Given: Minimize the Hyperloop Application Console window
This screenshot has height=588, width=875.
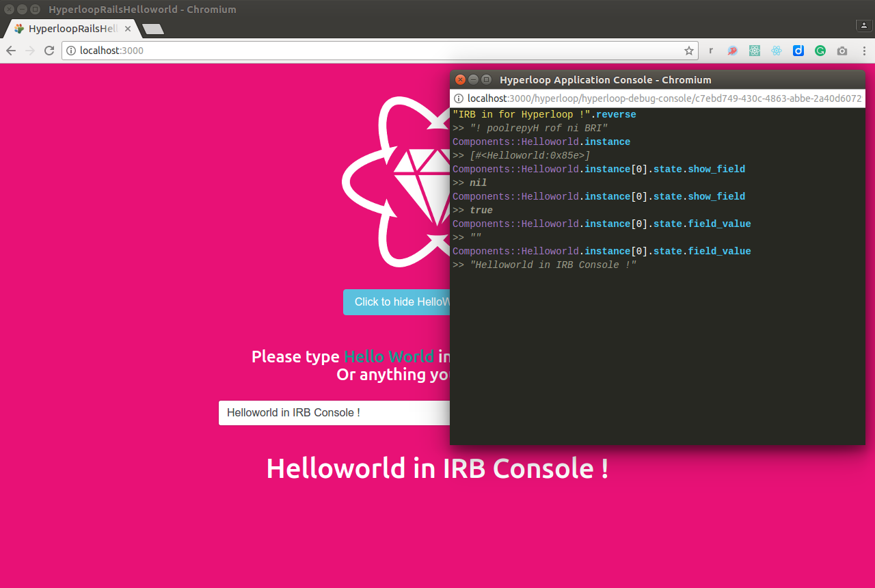Looking at the screenshot, I should pyautogui.click(x=473, y=79).
